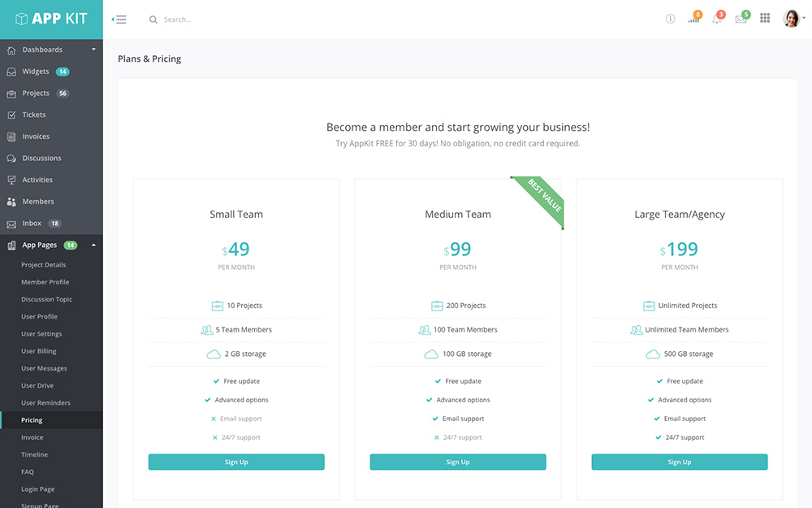Open User Billing page link
The height and width of the screenshot is (508, 812).
pyautogui.click(x=39, y=351)
